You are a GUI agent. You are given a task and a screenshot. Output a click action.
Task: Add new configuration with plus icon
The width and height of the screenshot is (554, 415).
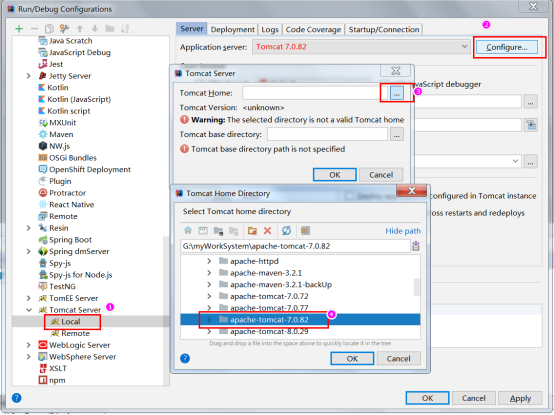[19, 29]
